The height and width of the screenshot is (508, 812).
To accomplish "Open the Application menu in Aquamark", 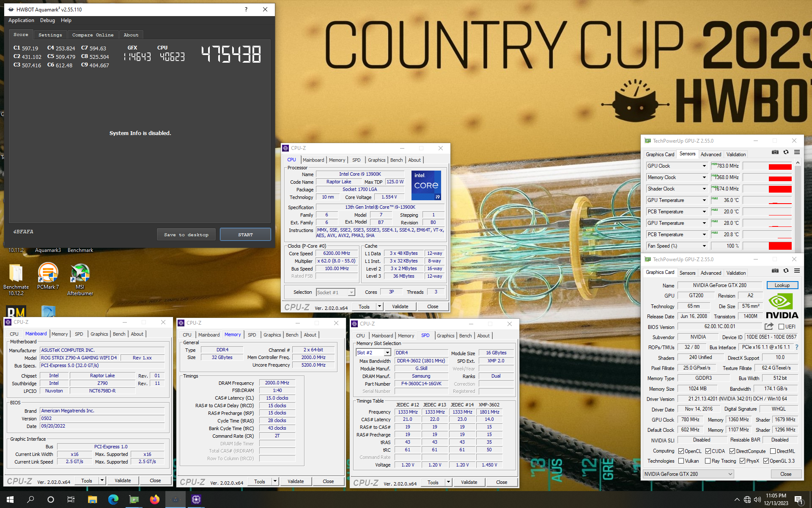I will pos(21,20).
